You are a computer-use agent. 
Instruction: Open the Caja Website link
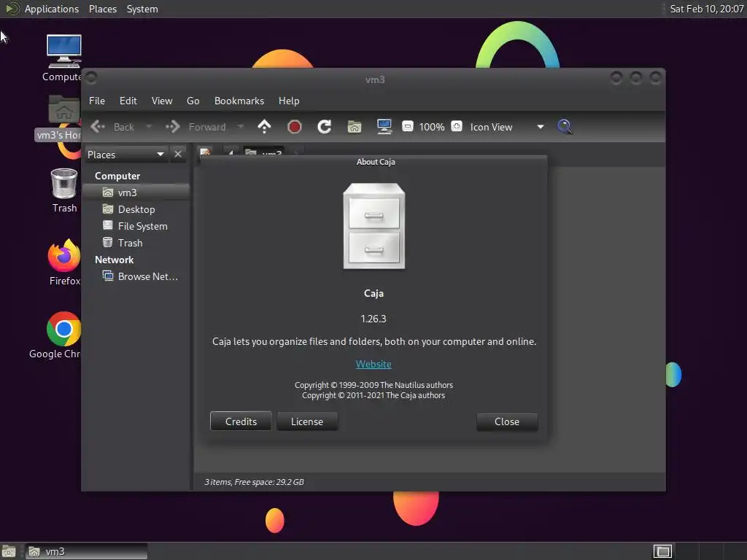pyautogui.click(x=373, y=364)
